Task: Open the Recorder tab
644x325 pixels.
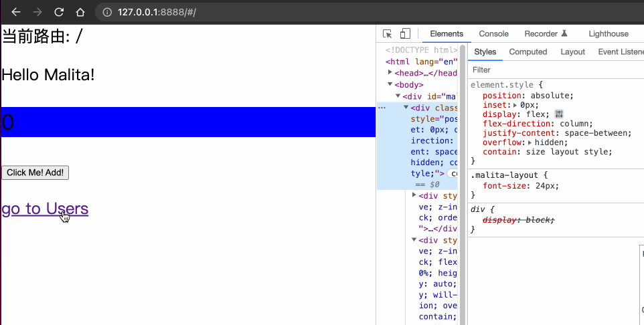Action: click(546, 34)
